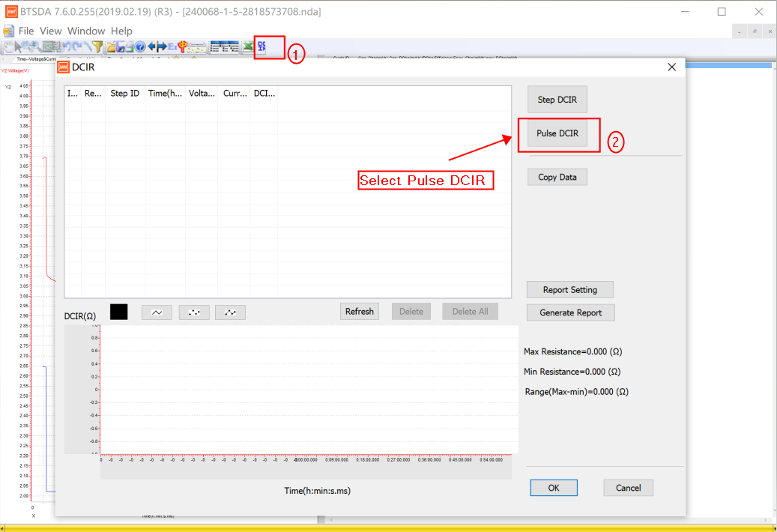Select line with points chart style button
The width and height of the screenshot is (777, 532).
coord(231,312)
